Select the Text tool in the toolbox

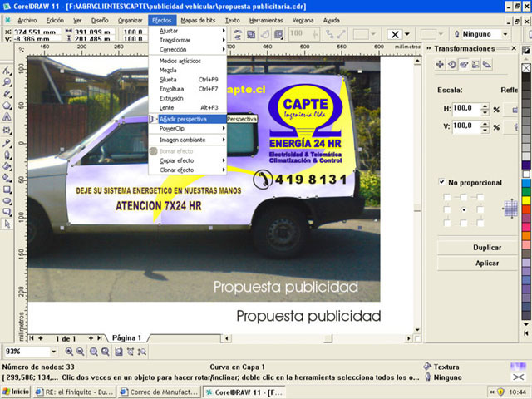[x=7, y=117]
